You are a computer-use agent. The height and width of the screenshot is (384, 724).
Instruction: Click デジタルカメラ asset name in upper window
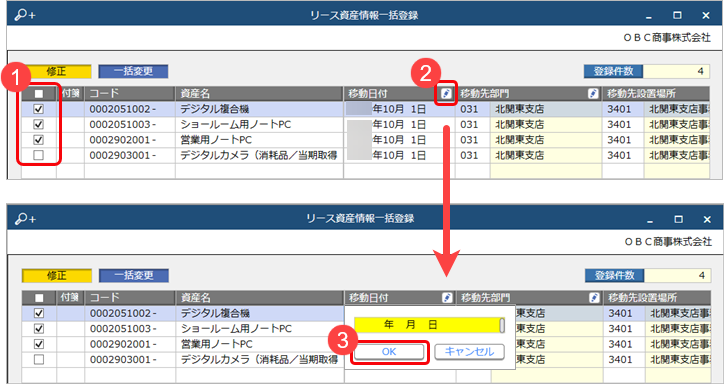coord(259,156)
